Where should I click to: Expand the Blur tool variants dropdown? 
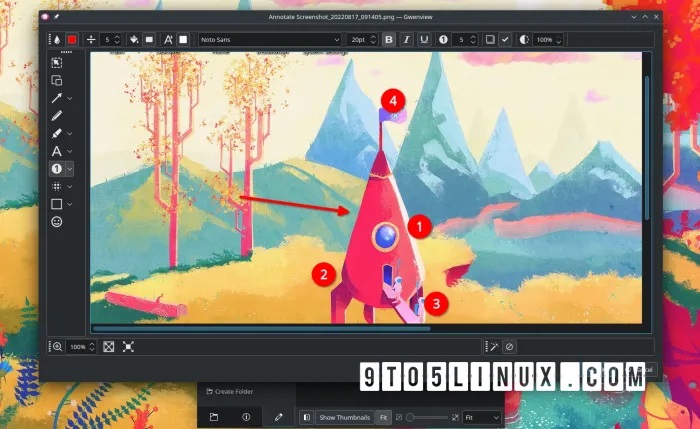70,187
